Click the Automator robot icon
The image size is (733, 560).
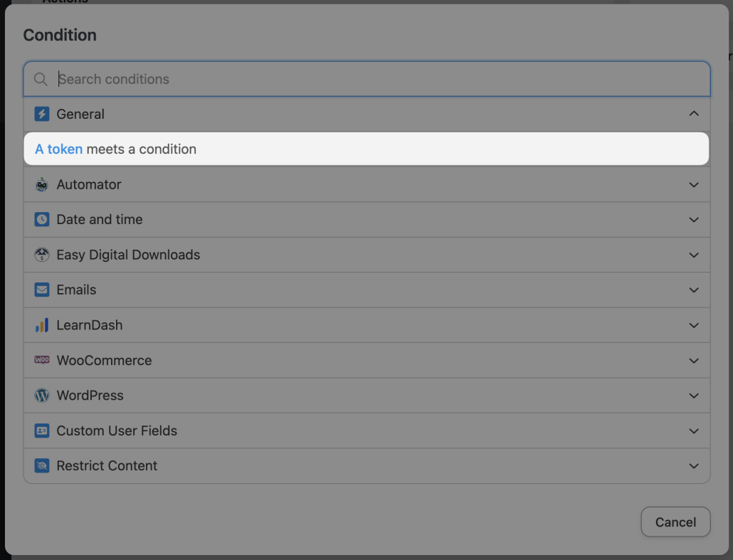click(x=42, y=184)
